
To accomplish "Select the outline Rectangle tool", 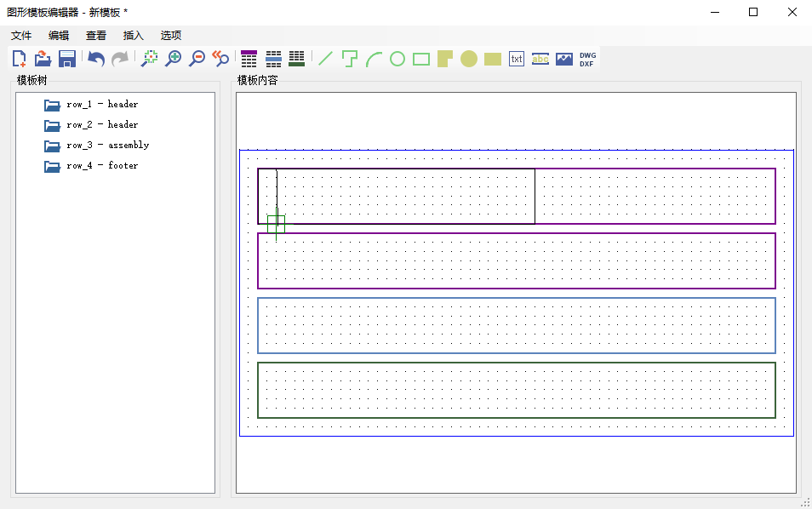I will (421, 59).
